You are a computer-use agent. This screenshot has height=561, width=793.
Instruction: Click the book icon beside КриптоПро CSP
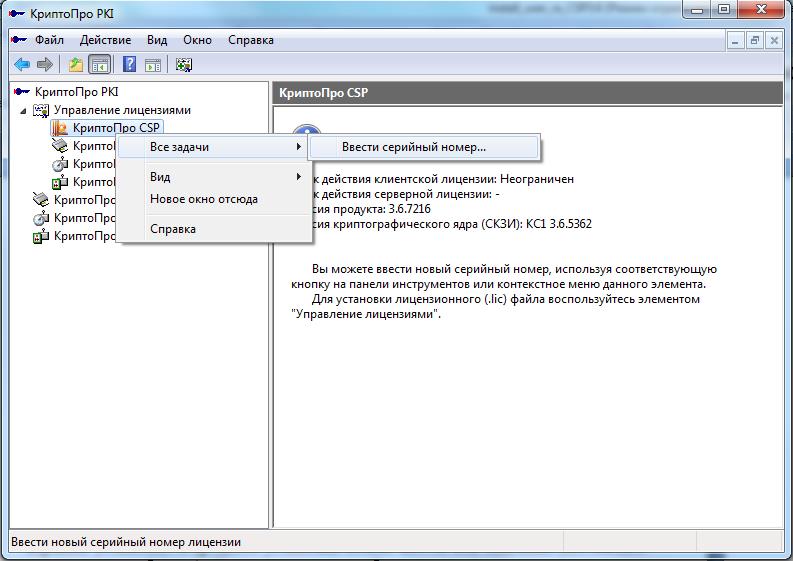point(60,128)
